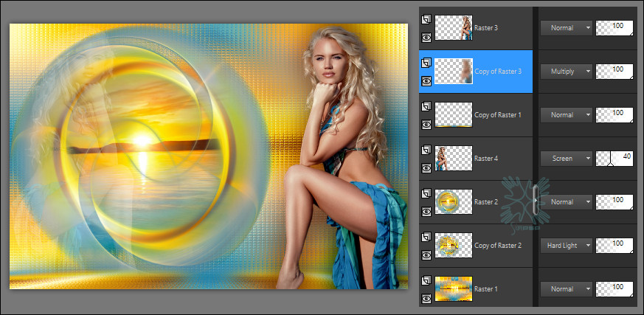Click the raster layer type icon for Raster 3
Screen dimensions: 644x315
pyautogui.click(x=426, y=20)
